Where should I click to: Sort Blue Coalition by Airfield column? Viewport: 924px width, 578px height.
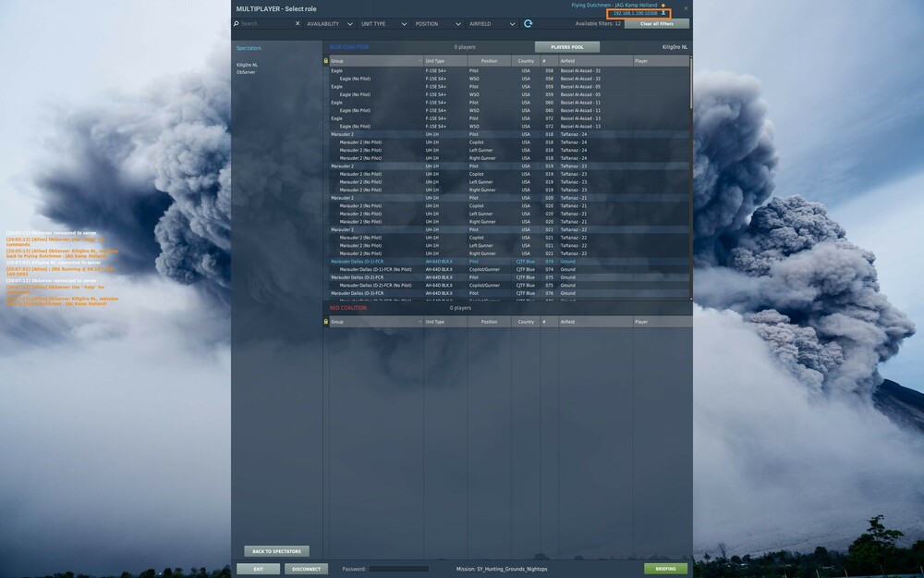pos(596,61)
